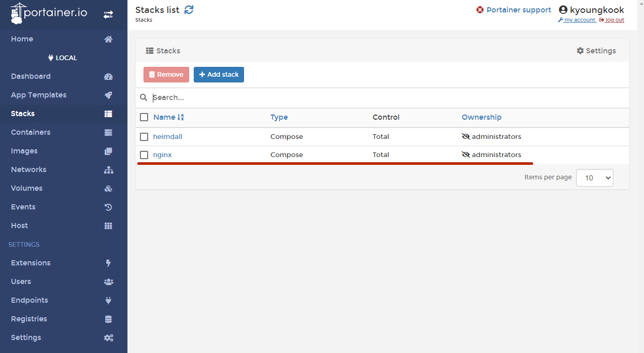Check the nginx stack checkbox

(x=144, y=155)
